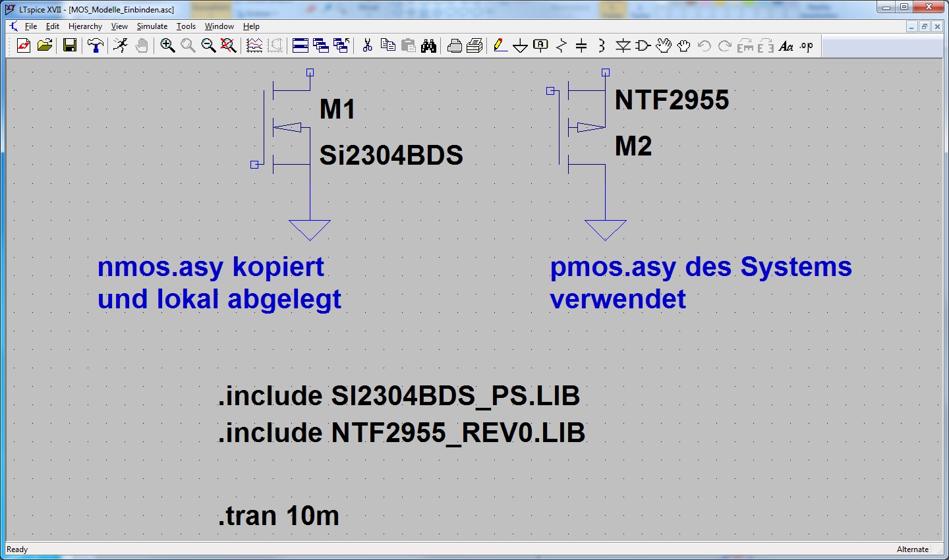Click the Halt simulation hand icon

(142, 45)
